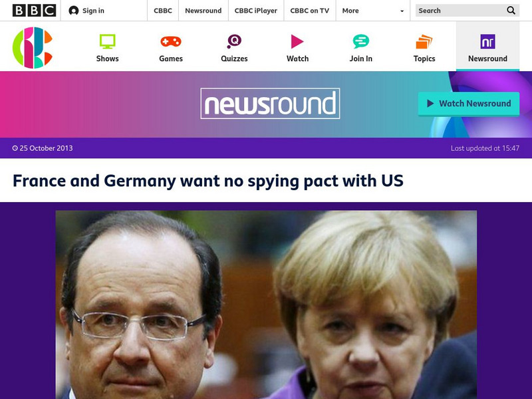The height and width of the screenshot is (399, 532).
Task: Click the More menu arrow
Action: tap(402, 11)
